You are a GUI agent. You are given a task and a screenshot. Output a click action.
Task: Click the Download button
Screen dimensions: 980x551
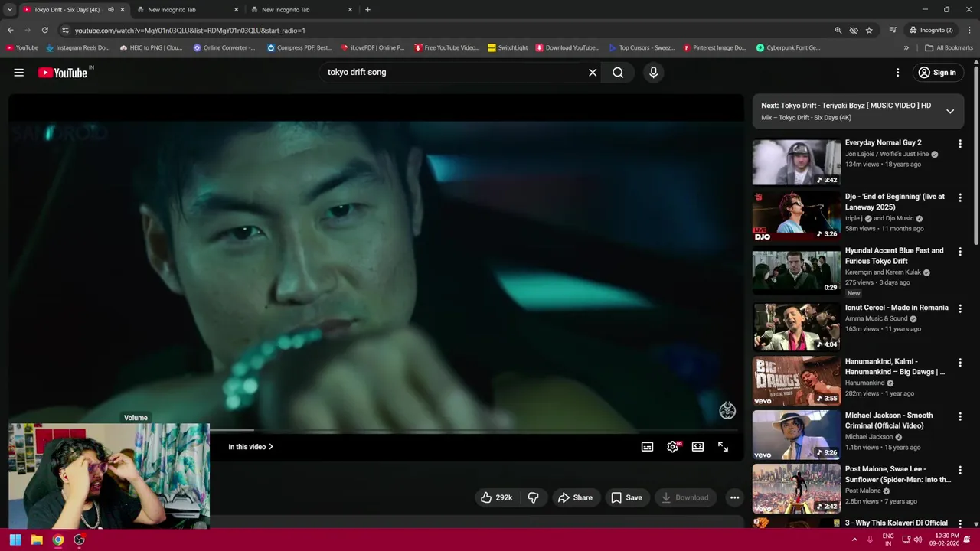click(x=685, y=497)
